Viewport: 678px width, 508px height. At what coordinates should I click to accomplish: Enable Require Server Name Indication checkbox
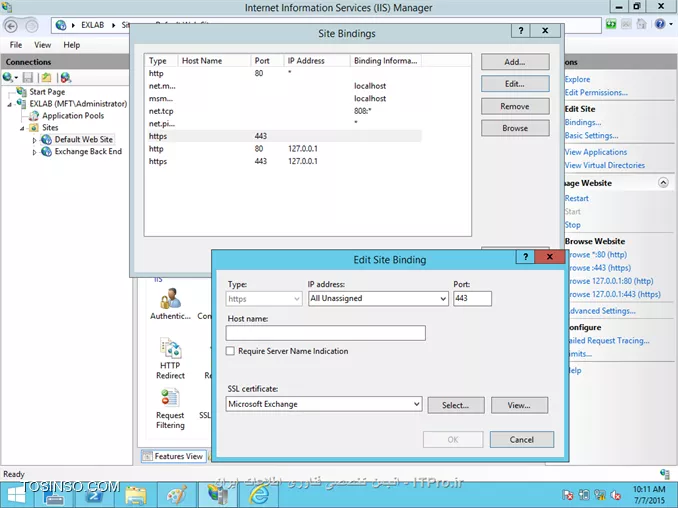[x=230, y=351]
